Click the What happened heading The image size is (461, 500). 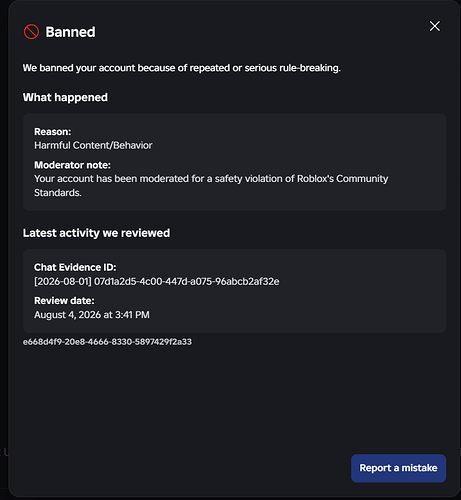[x=65, y=97]
